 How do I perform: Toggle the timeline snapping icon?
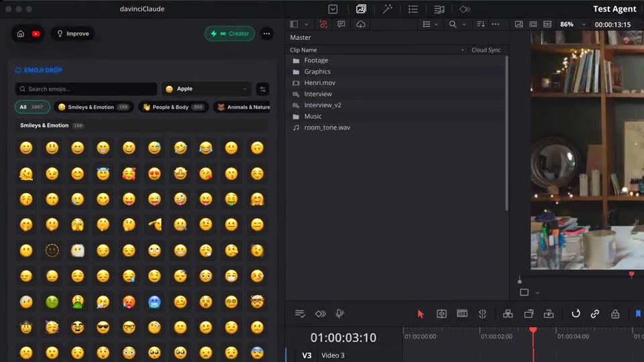click(x=576, y=314)
